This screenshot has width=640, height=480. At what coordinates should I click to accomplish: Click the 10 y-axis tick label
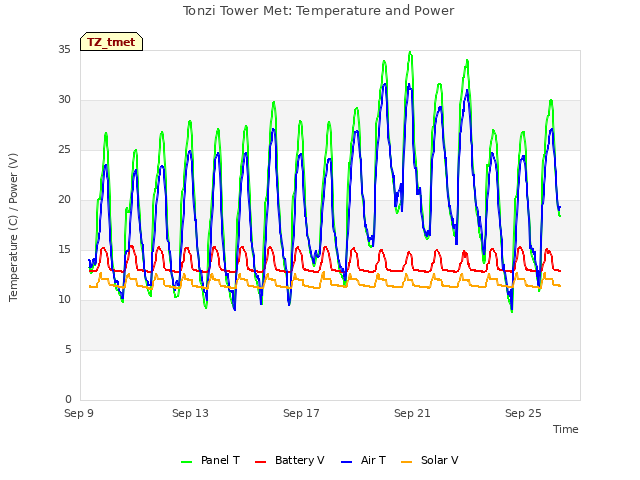pos(64,300)
